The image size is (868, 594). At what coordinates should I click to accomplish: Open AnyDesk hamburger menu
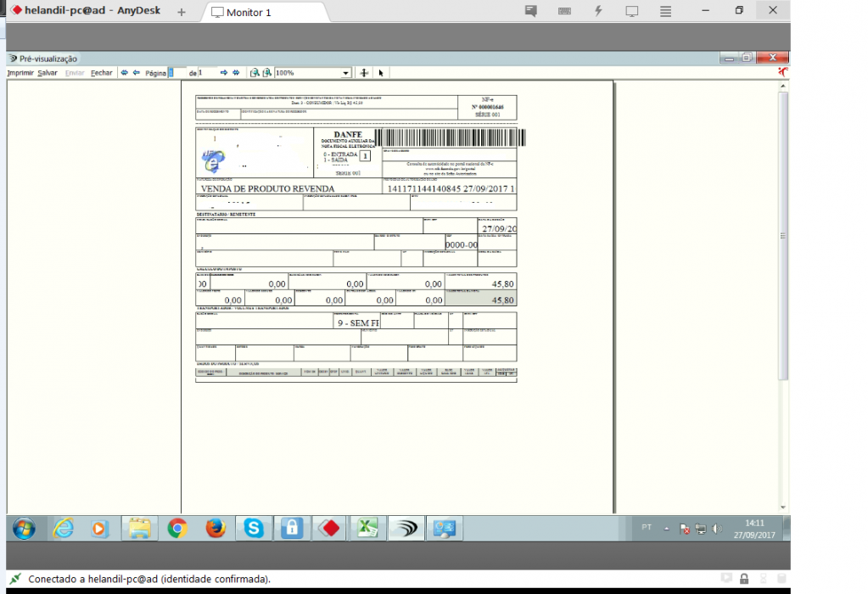tap(665, 11)
